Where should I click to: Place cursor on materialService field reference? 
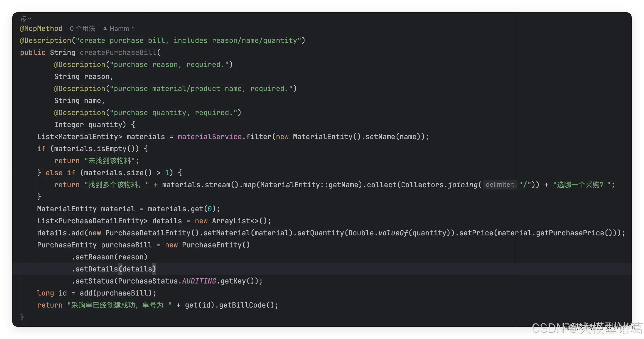point(209,137)
